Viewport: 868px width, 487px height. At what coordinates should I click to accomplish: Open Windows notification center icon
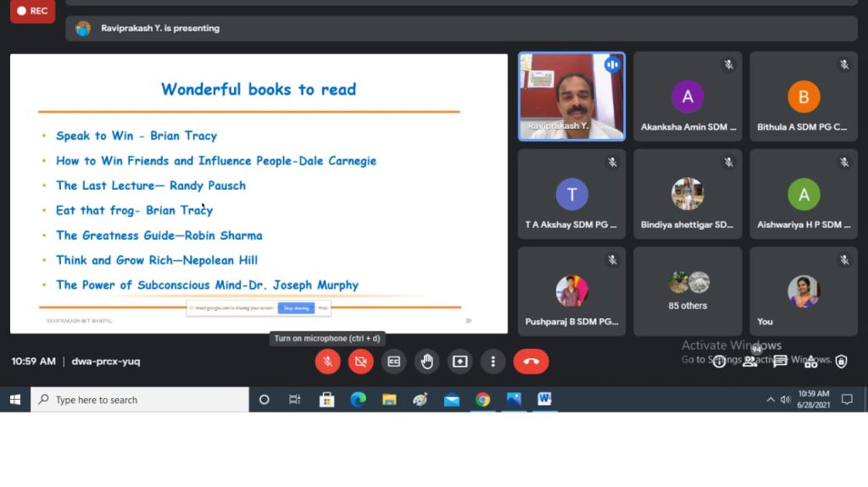pos(847,400)
